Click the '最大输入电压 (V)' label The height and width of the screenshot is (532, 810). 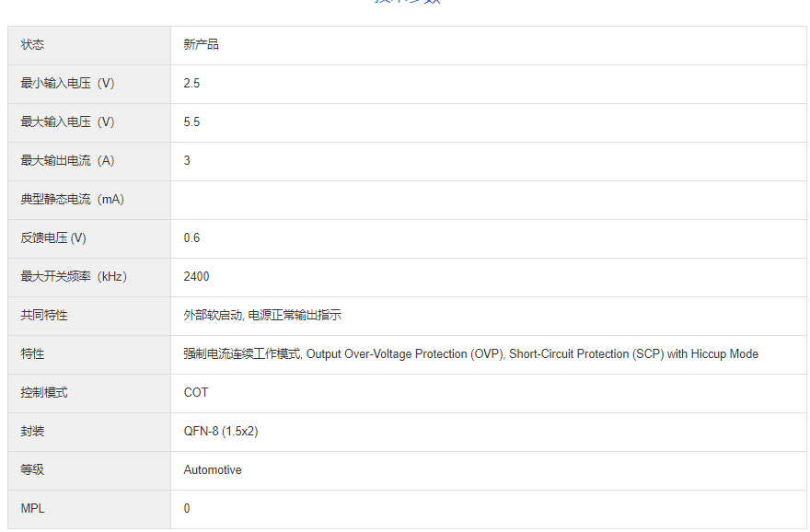pyautogui.click(x=68, y=122)
